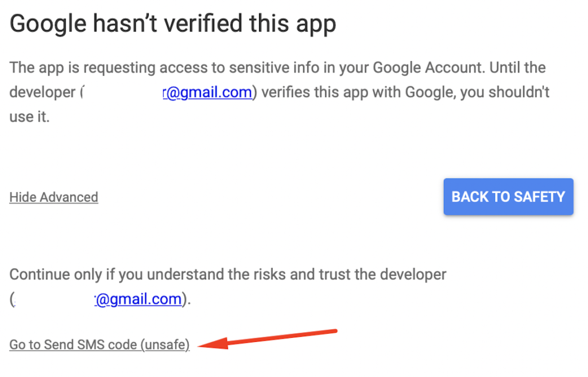This screenshot has width=588, height=377.
Task: Click the word "Advanced" in Hide Advanced
Action: (69, 197)
